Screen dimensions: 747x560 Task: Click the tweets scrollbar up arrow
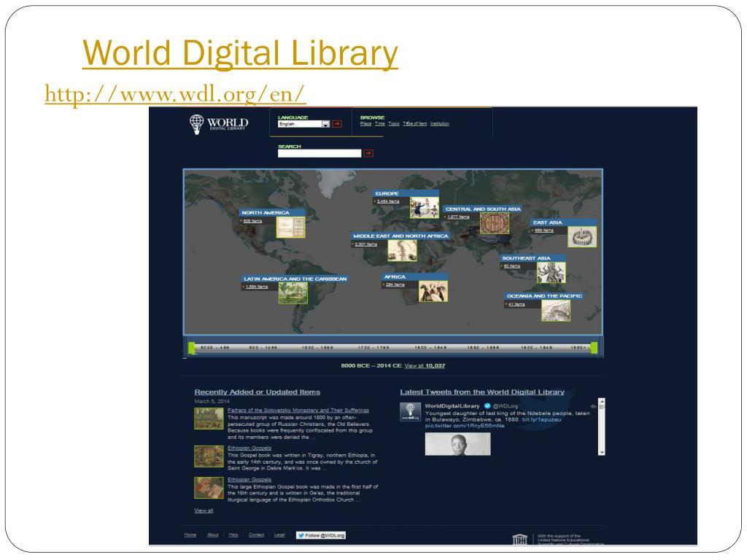click(x=602, y=402)
